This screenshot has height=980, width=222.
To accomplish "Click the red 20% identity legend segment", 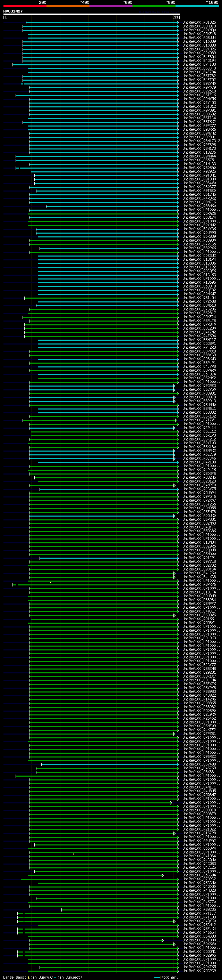I will (x=25, y=6).
